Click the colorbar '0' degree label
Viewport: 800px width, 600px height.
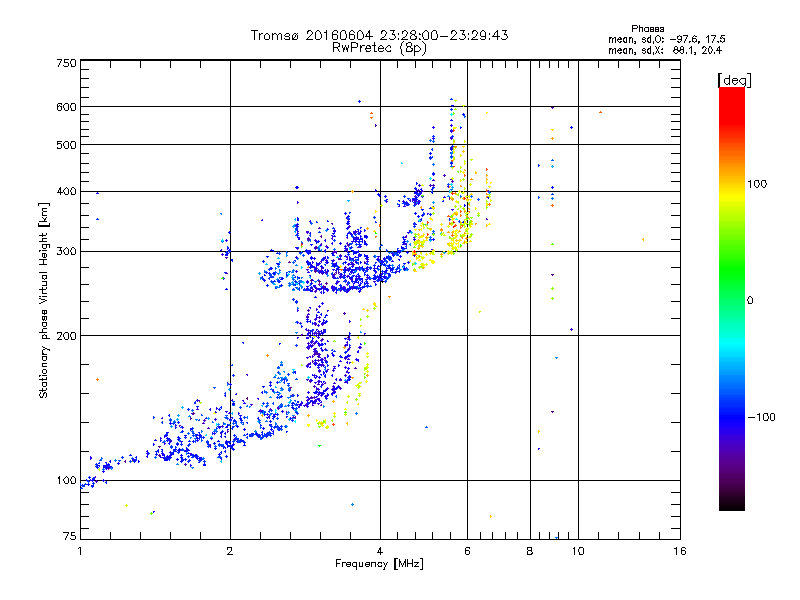pos(750,300)
